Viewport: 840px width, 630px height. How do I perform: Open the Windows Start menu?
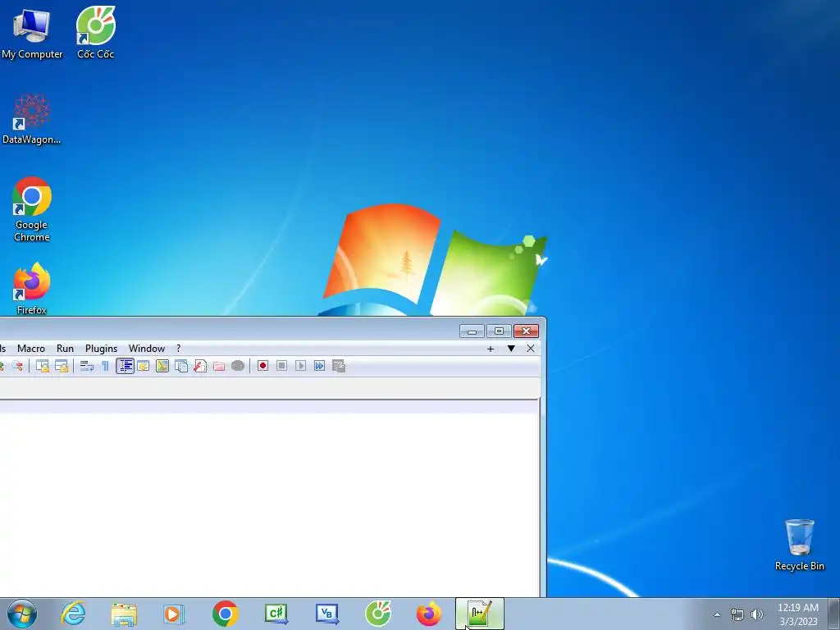pyautogui.click(x=21, y=614)
